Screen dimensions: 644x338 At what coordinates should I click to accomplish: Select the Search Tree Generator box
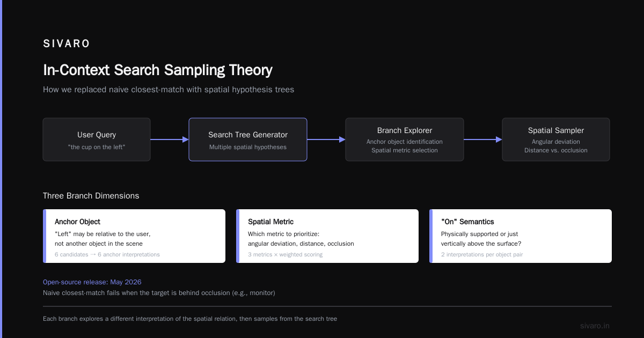click(248, 139)
